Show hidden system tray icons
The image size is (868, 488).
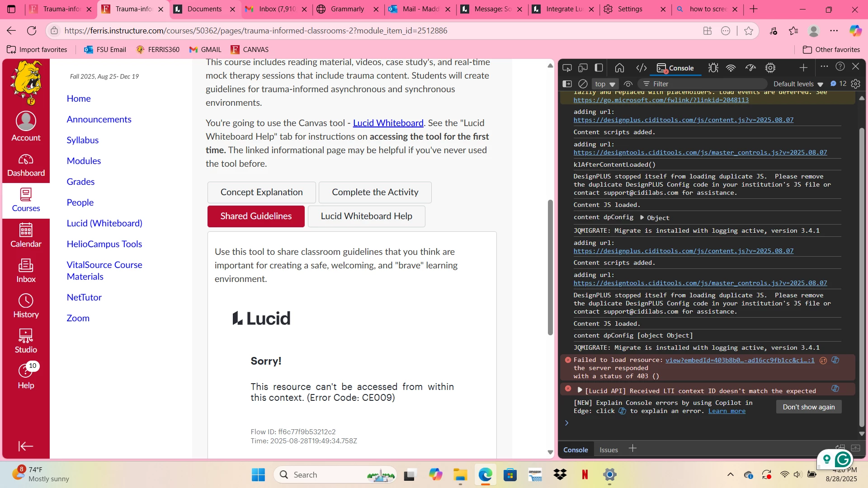tap(731, 474)
